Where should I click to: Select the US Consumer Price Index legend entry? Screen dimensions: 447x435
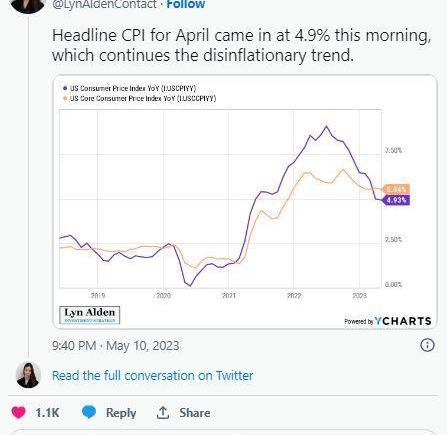coord(130,88)
